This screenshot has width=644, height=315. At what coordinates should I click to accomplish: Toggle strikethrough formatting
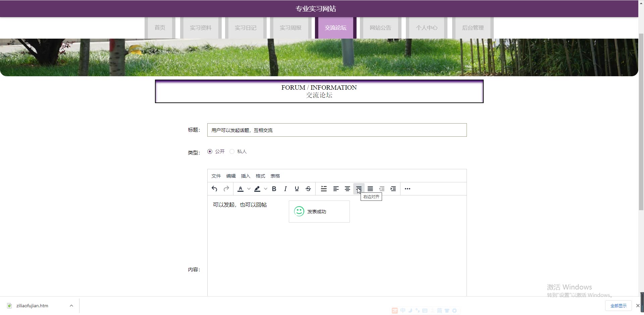[x=308, y=189]
